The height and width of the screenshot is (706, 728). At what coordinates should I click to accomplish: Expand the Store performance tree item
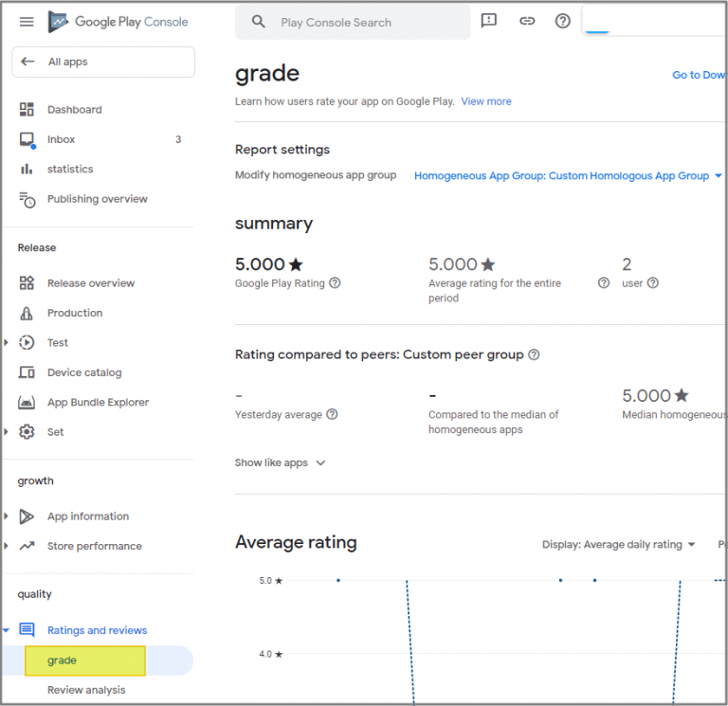pos(7,546)
